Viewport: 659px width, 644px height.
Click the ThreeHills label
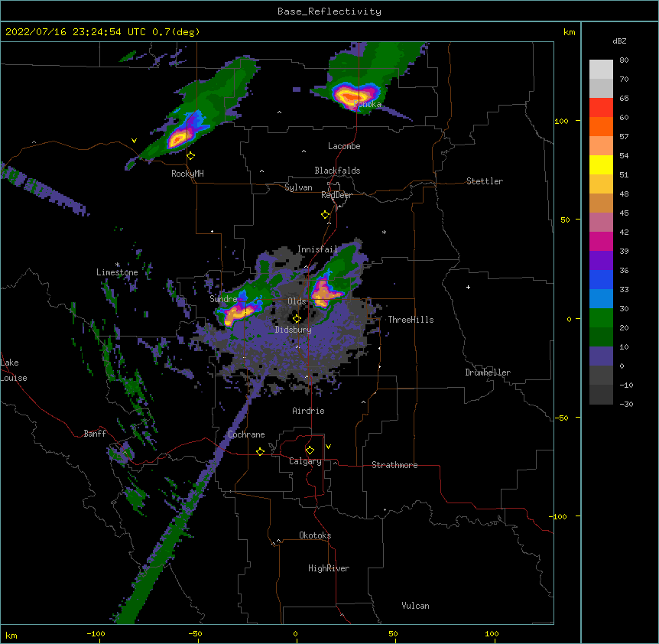(x=411, y=320)
